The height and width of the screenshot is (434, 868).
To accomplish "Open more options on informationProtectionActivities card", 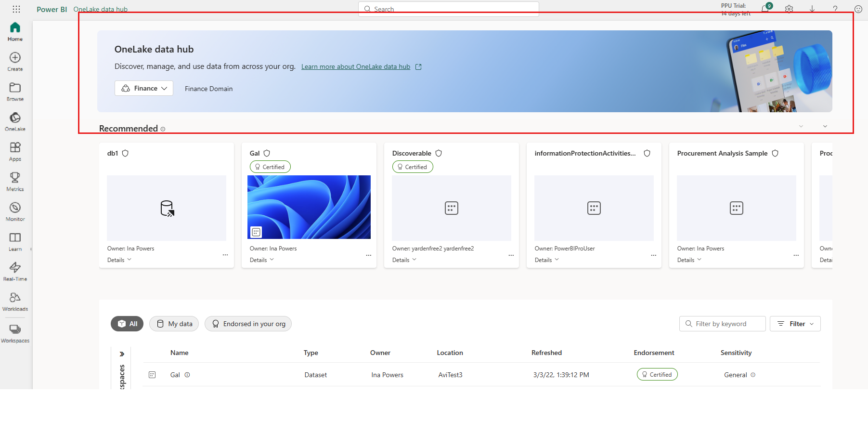I will pos(653,255).
